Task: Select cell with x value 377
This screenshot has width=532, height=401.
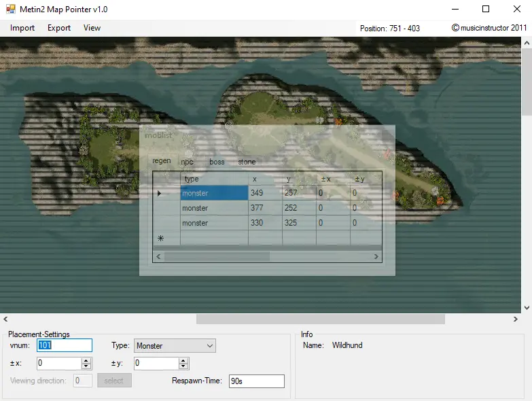Action: pyautogui.click(x=265, y=208)
